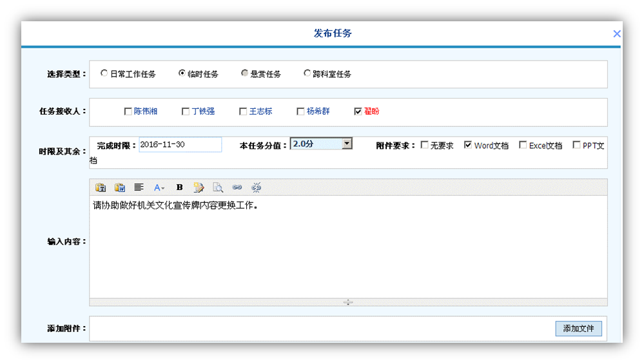Select the 跨科室任务 radio button
644x364 pixels.
point(307,73)
